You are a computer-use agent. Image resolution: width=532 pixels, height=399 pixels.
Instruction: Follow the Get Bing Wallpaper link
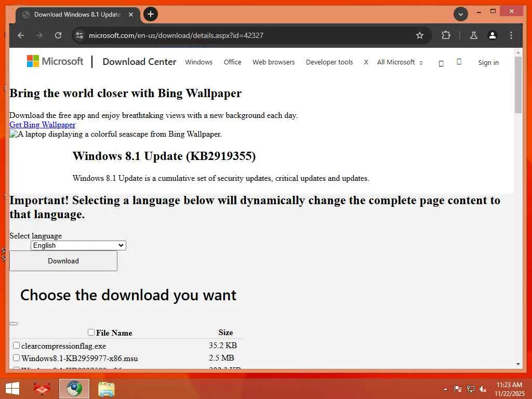click(x=43, y=125)
